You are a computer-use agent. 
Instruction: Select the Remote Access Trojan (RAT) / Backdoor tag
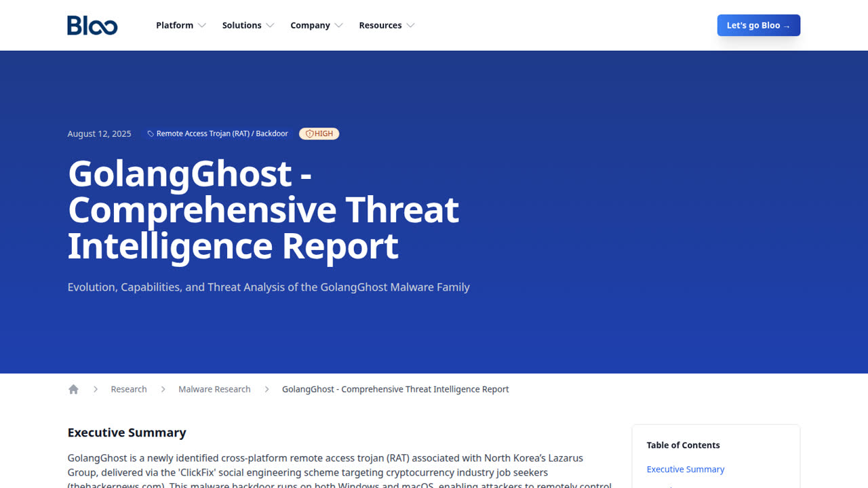tap(218, 134)
